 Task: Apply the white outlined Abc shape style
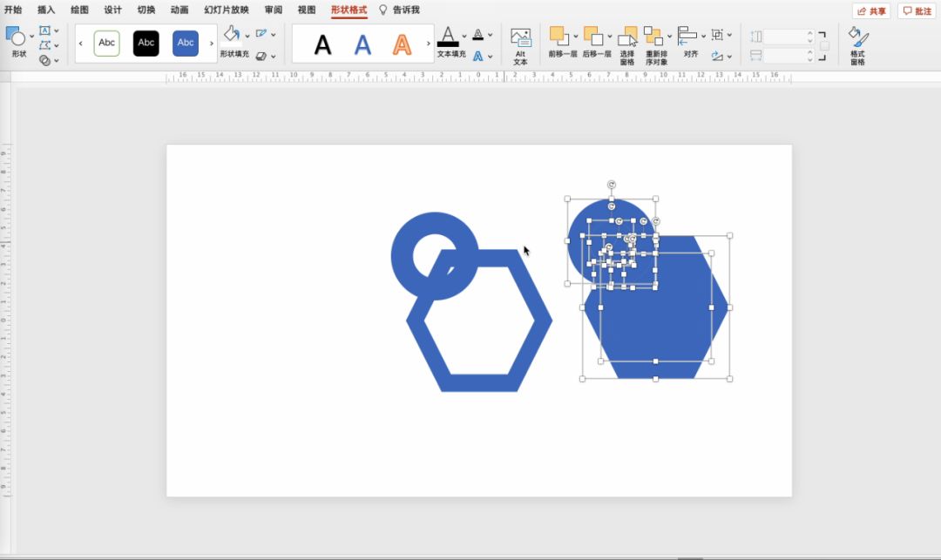[107, 44]
